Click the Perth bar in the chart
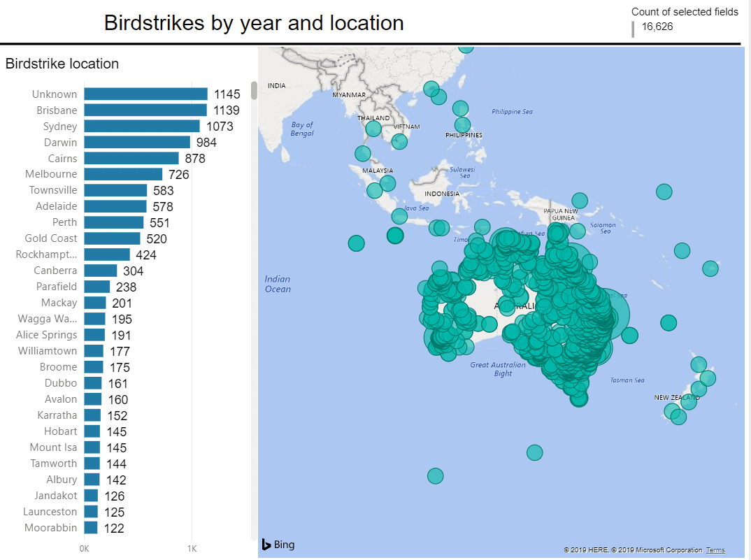This screenshot has width=751, height=560. [113, 222]
